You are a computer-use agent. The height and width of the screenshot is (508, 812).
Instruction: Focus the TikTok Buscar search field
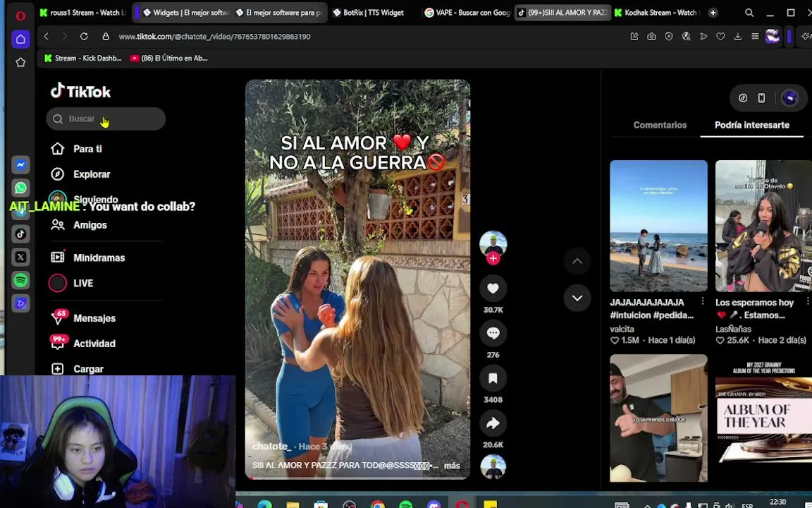click(x=106, y=119)
